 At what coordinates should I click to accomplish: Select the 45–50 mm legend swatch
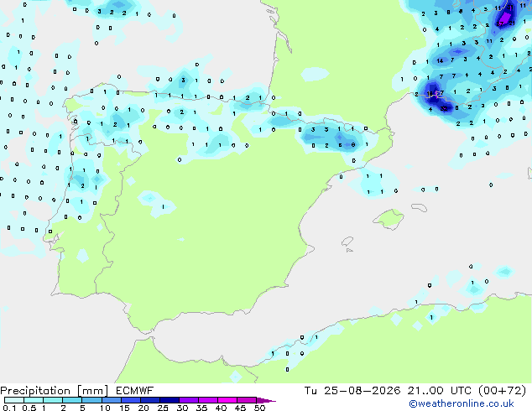(247, 400)
